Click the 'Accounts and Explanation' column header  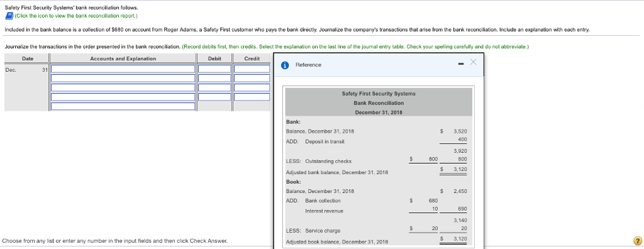(123, 58)
